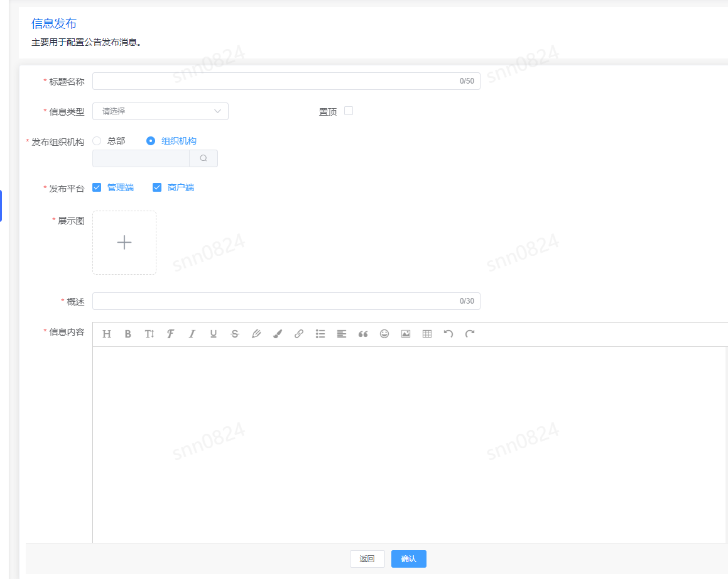The image size is (728, 579).
Task: Open the 信息类型 dropdown
Action: 161,111
